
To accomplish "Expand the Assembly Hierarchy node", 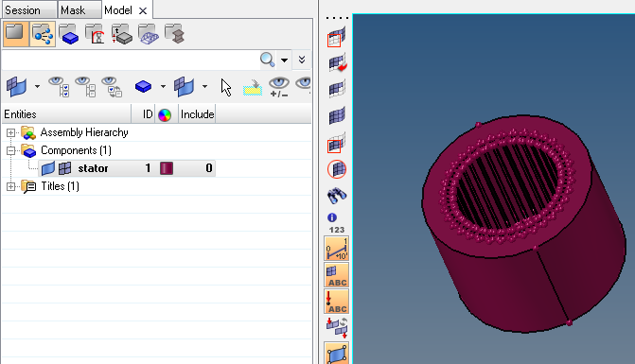I will pyautogui.click(x=11, y=132).
